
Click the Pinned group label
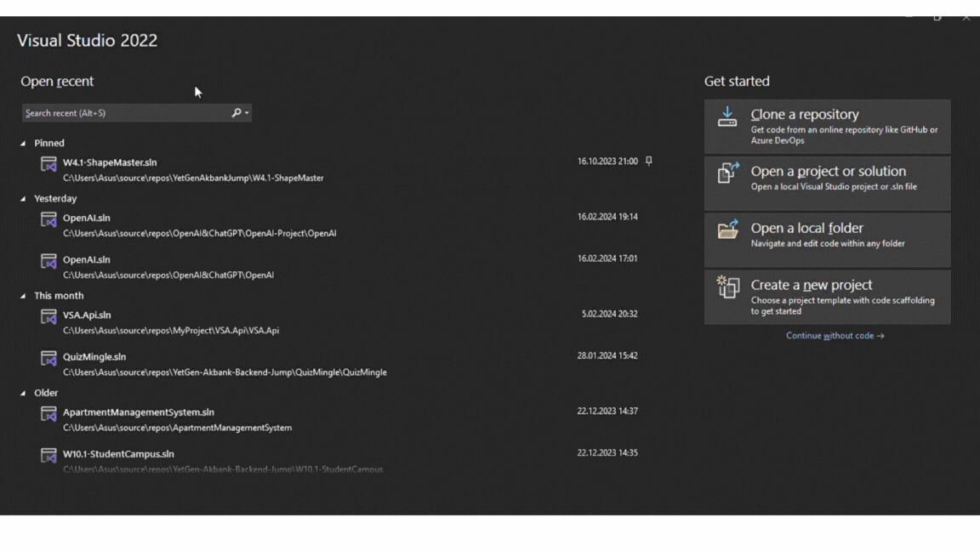click(x=48, y=143)
